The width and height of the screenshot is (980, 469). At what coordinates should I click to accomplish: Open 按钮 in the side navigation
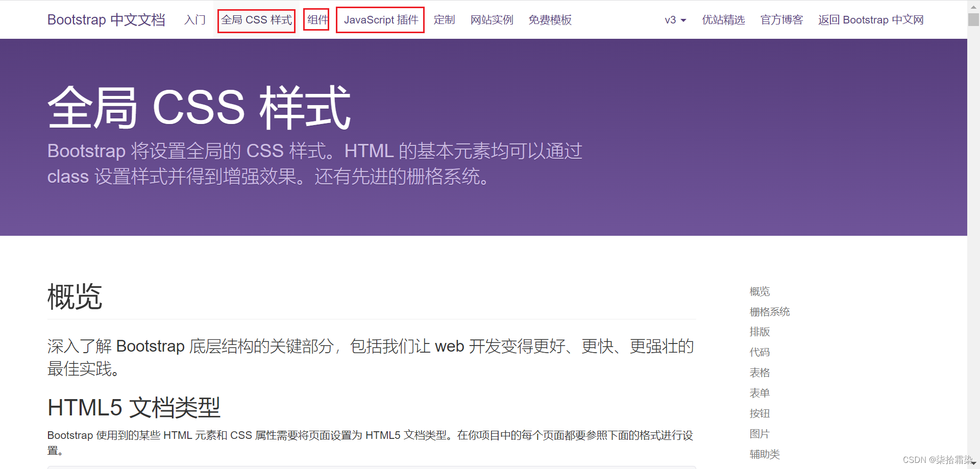point(759,413)
